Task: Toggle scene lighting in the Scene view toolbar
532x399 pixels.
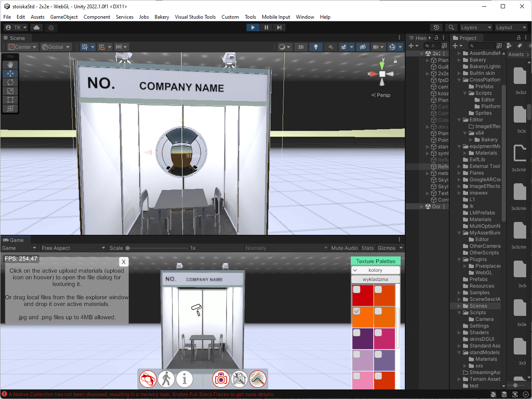Action: coord(315,47)
